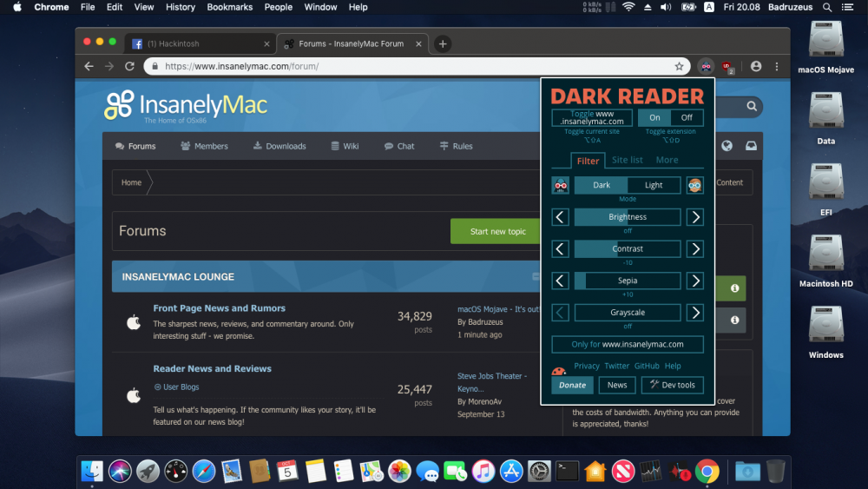Open Finder from the dock
The height and width of the screenshot is (489, 868).
point(92,472)
